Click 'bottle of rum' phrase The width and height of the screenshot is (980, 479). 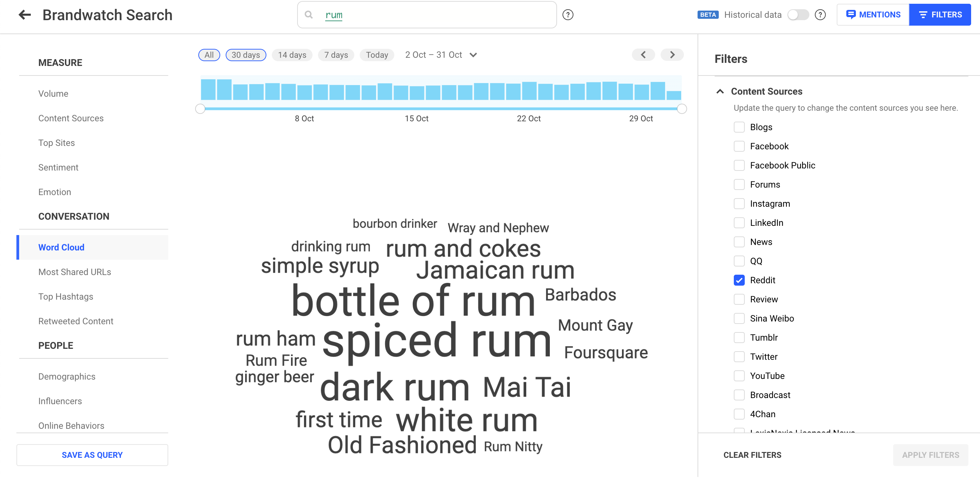(413, 300)
